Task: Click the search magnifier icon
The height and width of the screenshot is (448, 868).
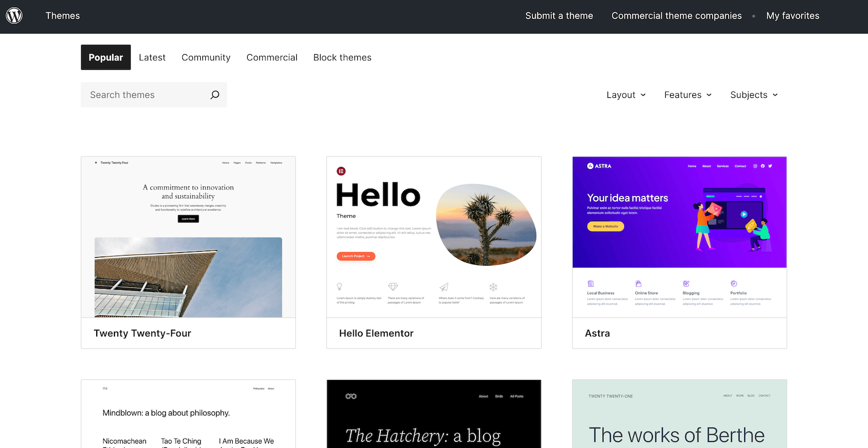Action: [x=215, y=95]
